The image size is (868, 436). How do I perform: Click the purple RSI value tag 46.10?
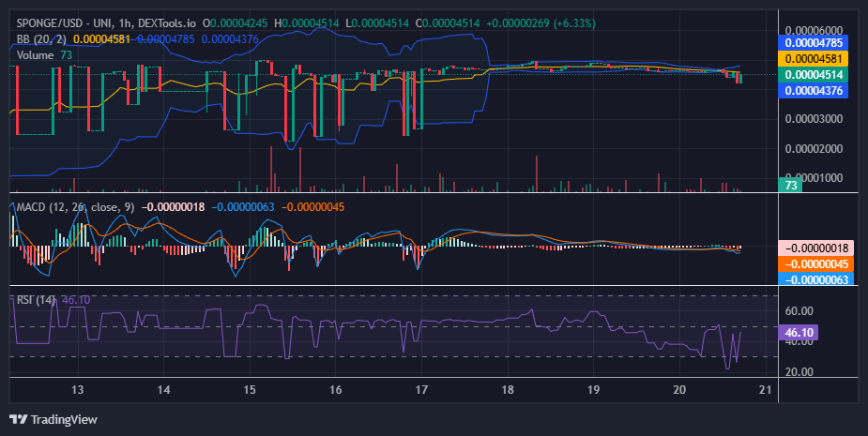click(798, 333)
